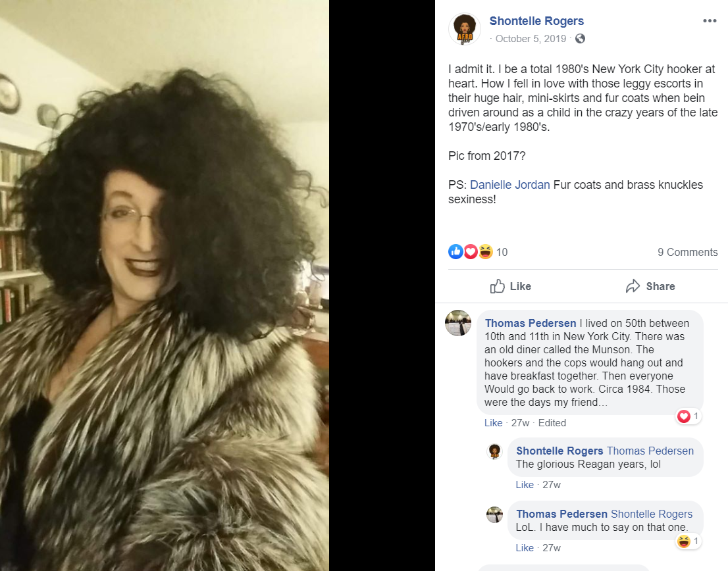The width and height of the screenshot is (728, 571).
Task: Like the 'glorious Reagan years' reply
Action: pyautogui.click(x=525, y=485)
